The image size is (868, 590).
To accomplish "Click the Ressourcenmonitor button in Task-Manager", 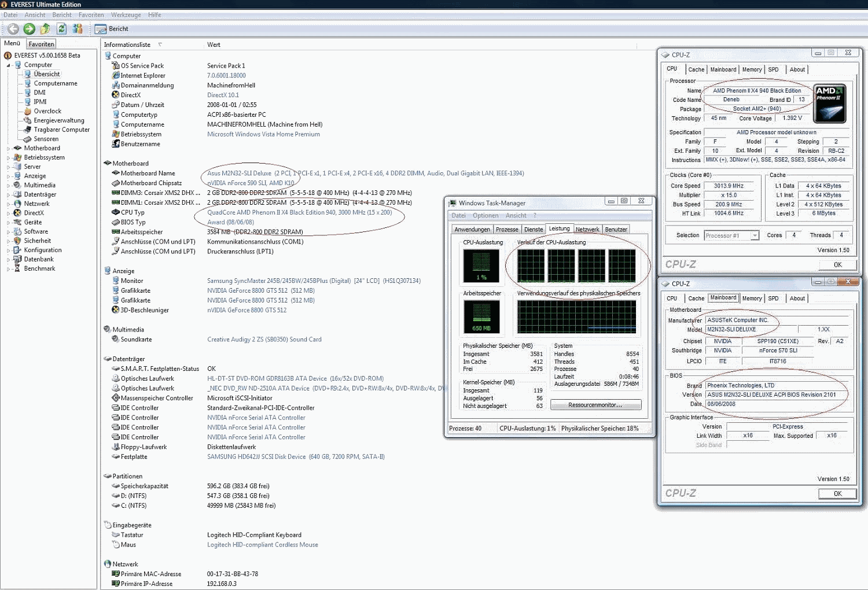I will click(595, 405).
